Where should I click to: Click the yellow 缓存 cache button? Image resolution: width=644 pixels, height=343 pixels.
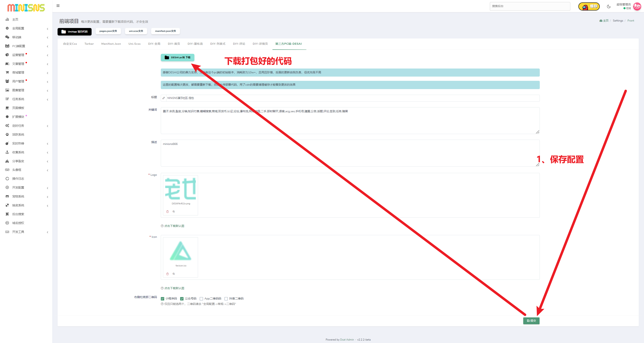(589, 6)
